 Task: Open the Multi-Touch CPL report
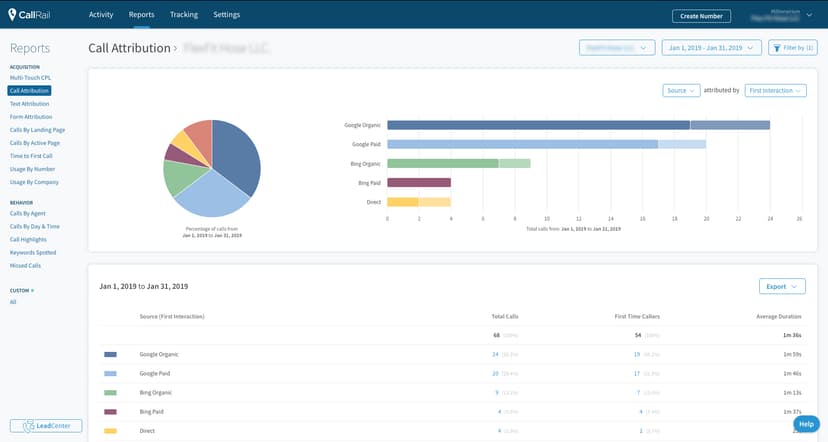pos(30,77)
